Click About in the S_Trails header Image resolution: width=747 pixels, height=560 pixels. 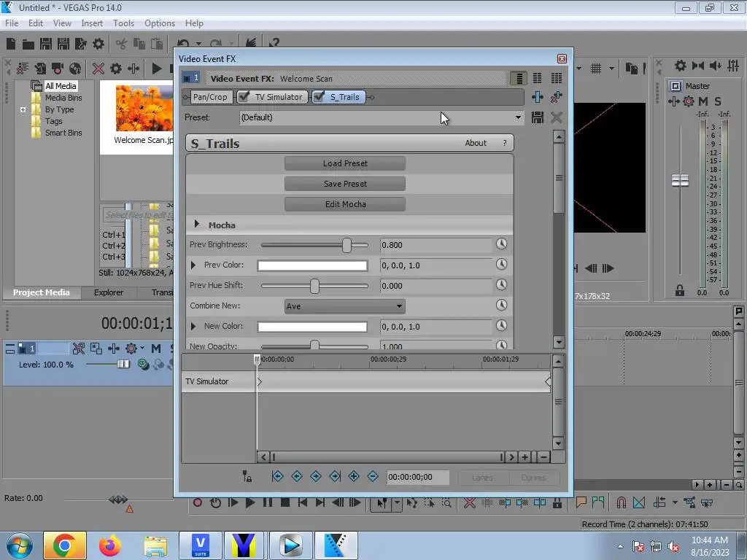(476, 143)
